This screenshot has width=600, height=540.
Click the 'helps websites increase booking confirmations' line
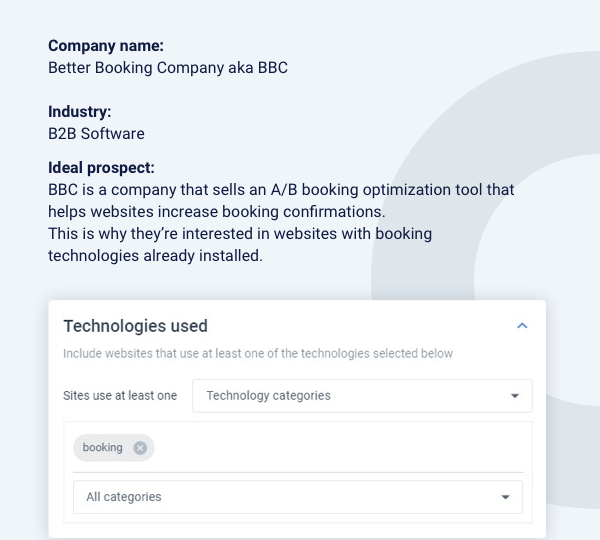pyautogui.click(x=216, y=212)
